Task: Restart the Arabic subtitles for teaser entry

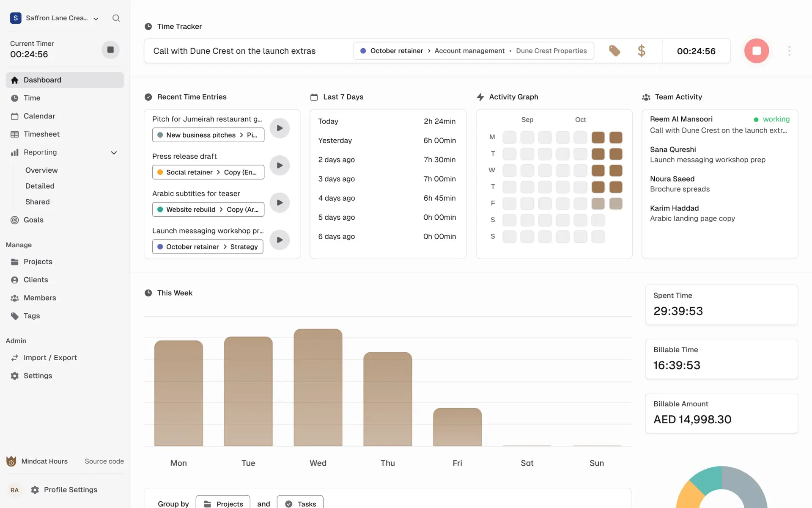Action: tap(280, 203)
